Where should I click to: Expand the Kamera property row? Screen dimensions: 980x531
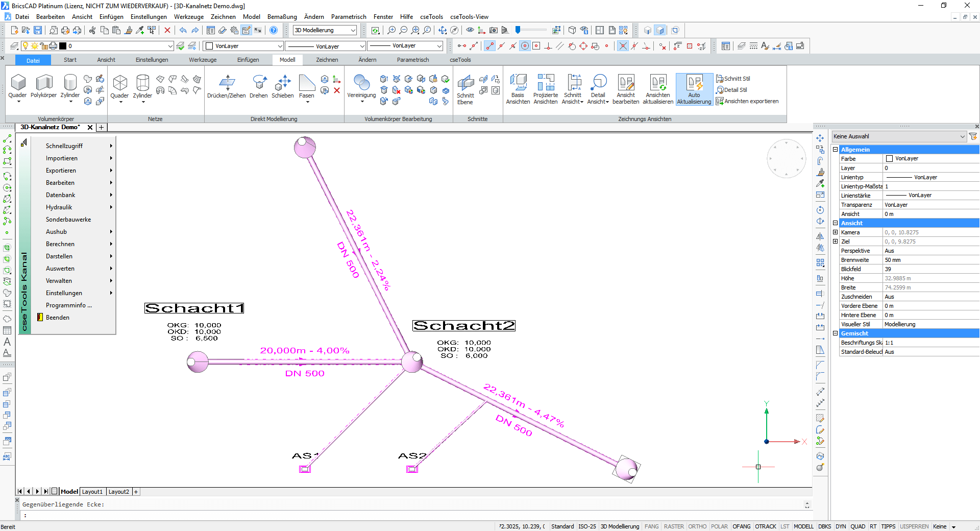coord(836,232)
